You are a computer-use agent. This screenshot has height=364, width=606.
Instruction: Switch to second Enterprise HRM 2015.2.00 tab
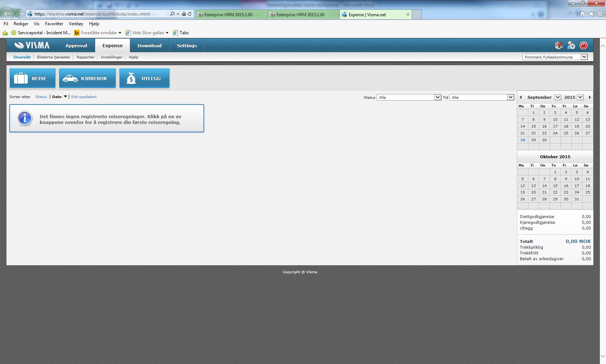(x=303, y=14)
